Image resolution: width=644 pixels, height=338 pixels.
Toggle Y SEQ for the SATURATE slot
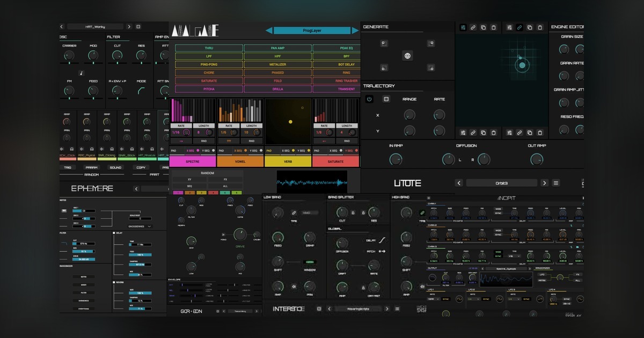coord(351,151)
